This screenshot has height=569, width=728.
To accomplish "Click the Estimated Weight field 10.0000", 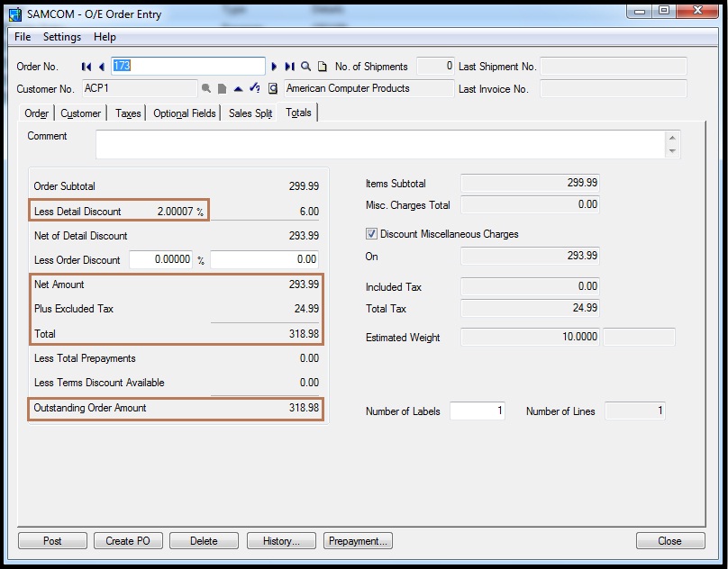I will click(x=530, y=337).
